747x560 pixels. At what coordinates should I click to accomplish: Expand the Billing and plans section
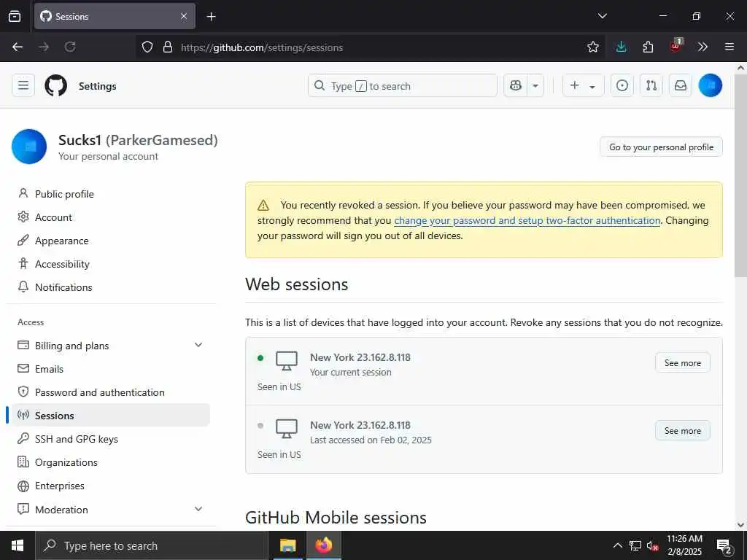[x=198, y=345]
